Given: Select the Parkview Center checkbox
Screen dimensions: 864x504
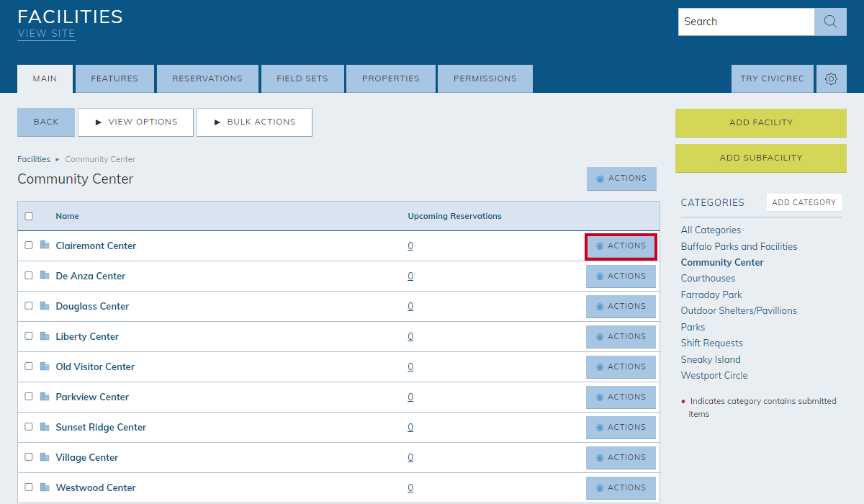Looking at the screenshot, I should 29,396.
